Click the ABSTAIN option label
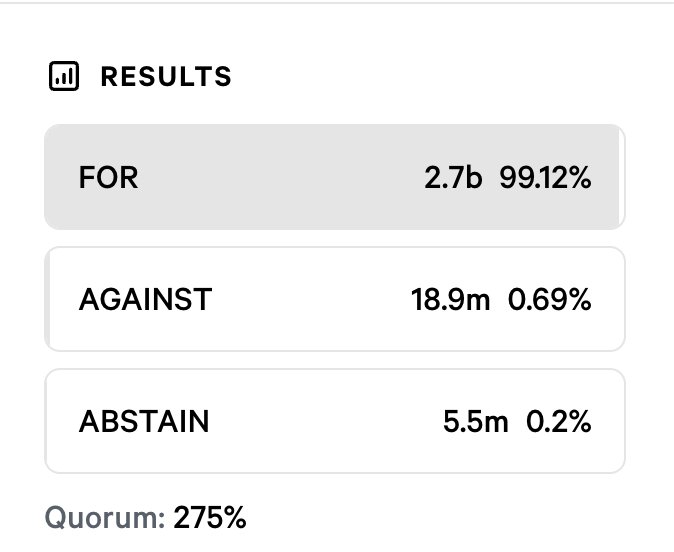This screenshot has height=552, width=674. [x=144, y=421]
